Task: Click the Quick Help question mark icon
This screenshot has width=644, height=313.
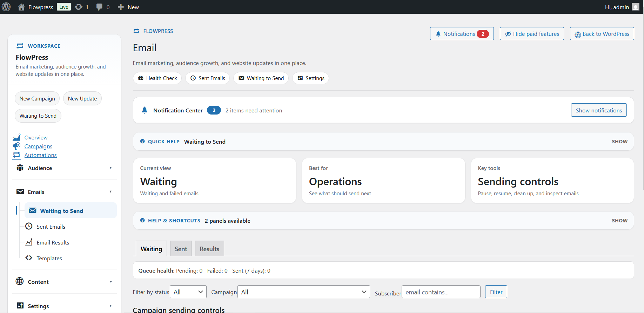Action: (142, 142)
